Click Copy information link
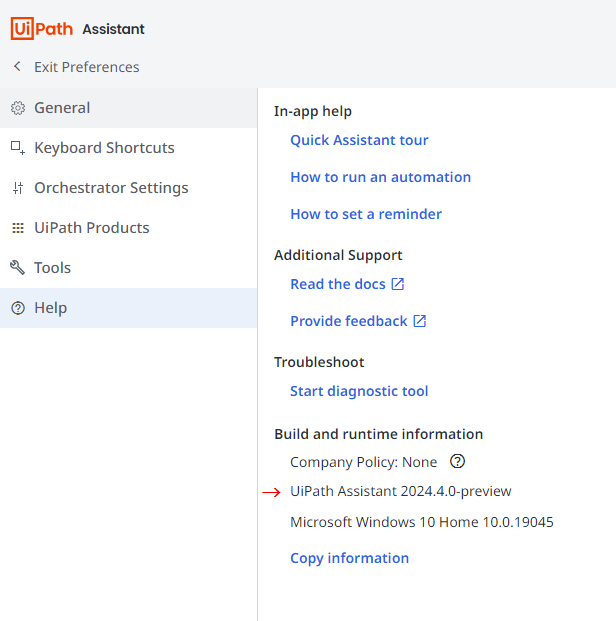 coord(349,558)
